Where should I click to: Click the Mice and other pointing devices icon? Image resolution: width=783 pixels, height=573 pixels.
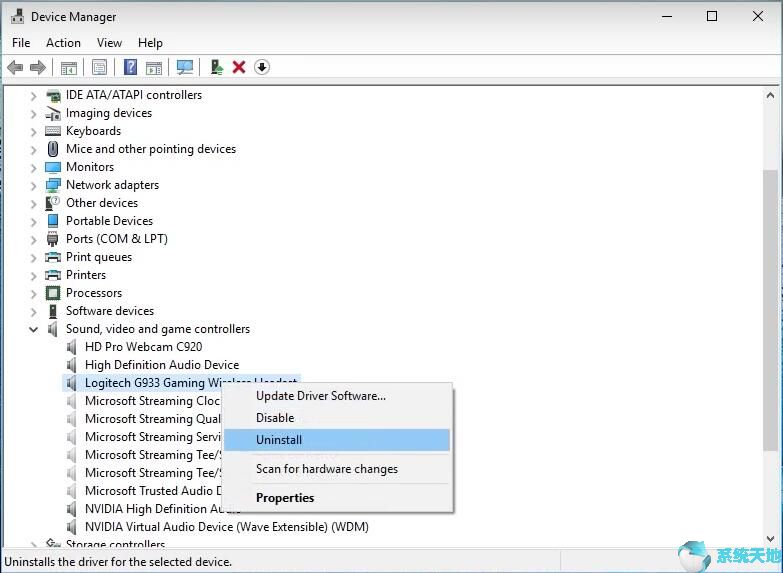coord(53,149)
